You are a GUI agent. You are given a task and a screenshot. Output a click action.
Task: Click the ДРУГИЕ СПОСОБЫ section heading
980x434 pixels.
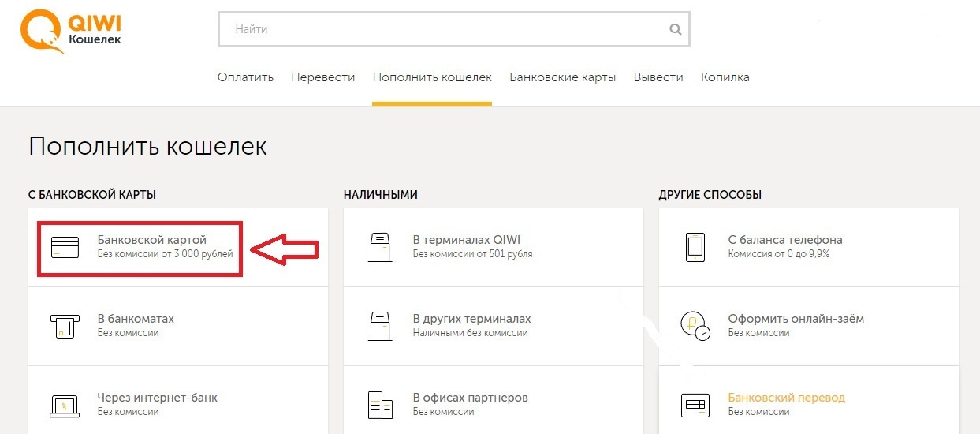click(x=710, y=195)
